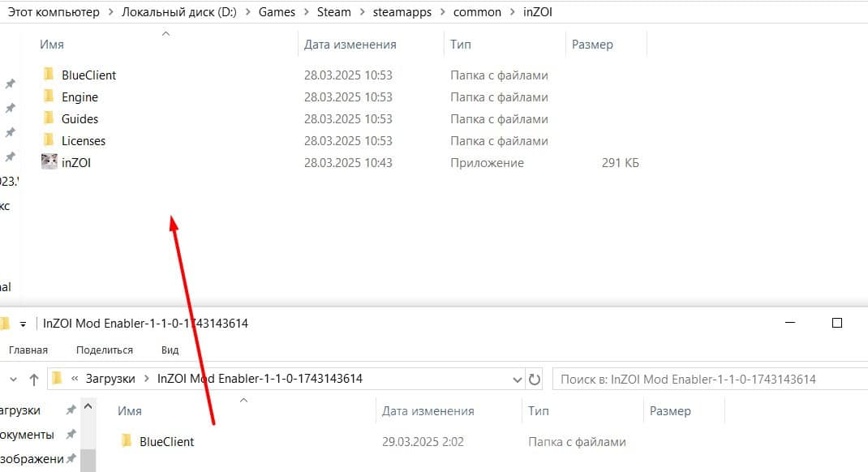The width and height of the screenshot is (868, 472).
Task: Go to Steam in breadcrumb path
Action: click(x=333, y=12)
